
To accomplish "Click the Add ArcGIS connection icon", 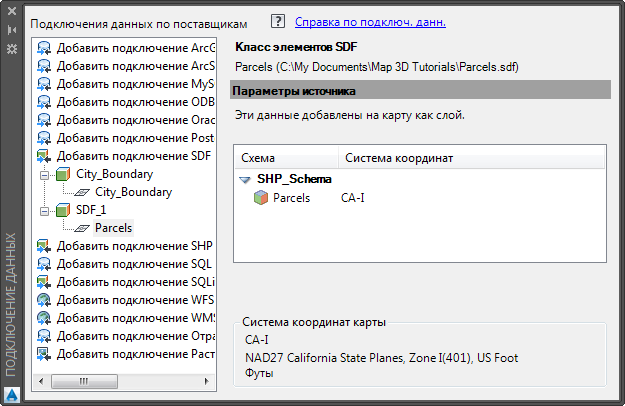I will pos(44,47).
